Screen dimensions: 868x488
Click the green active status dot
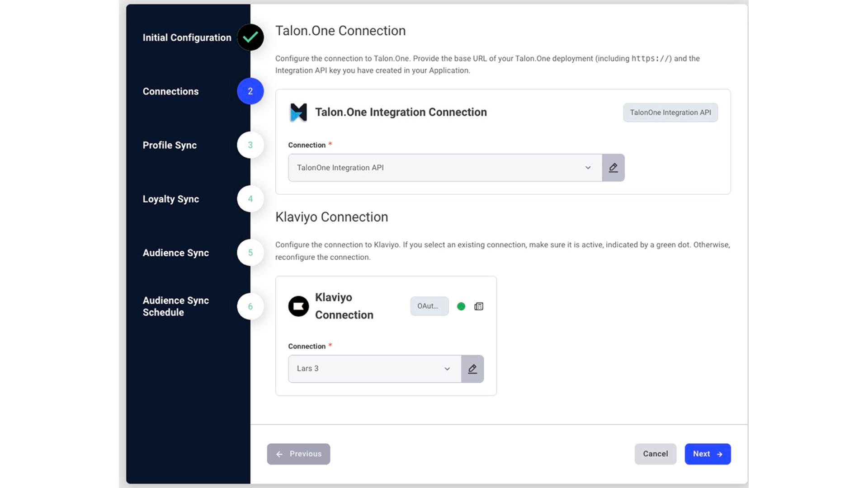461,306
